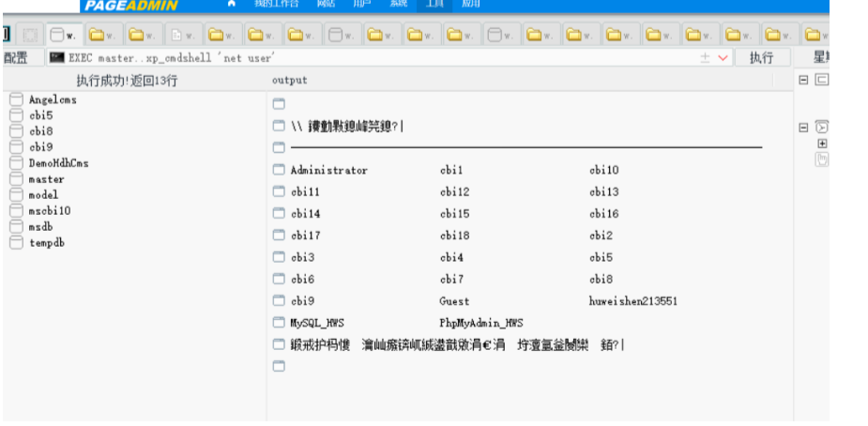Screen dimensions: 868x426
Task: Click the cbi8 database icon in left list
Action: [x=17, y=131]
